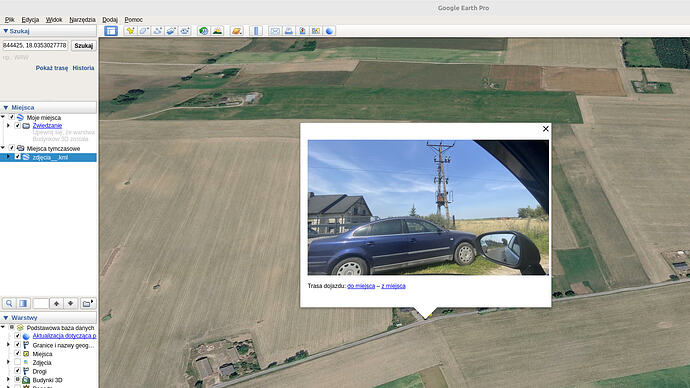The image size is (690, 388).
Task: Toggle the Zwiedzanie checkbox
Action: pos(18,126)
